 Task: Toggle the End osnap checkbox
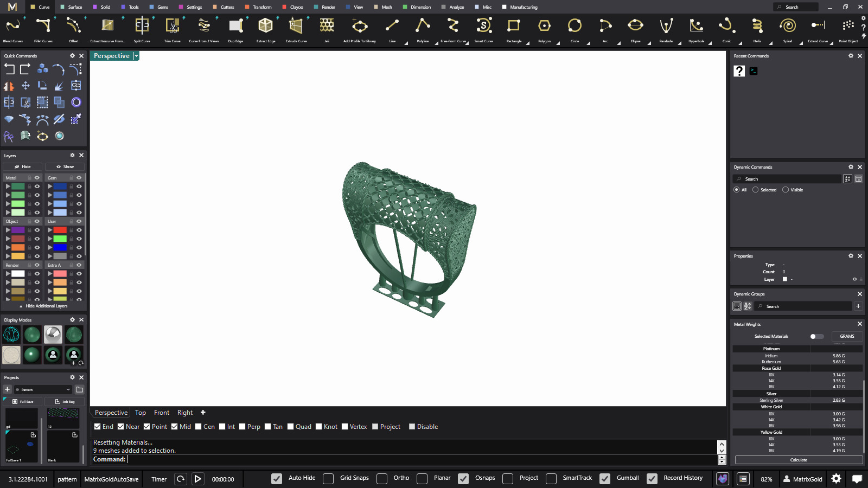pyautogui.click(x=97, y=427)
